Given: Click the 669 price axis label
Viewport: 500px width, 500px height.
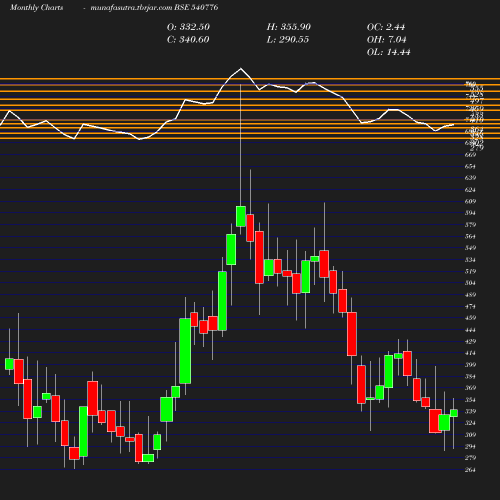Looking at the screenshot, I should (x=470, y=155).
